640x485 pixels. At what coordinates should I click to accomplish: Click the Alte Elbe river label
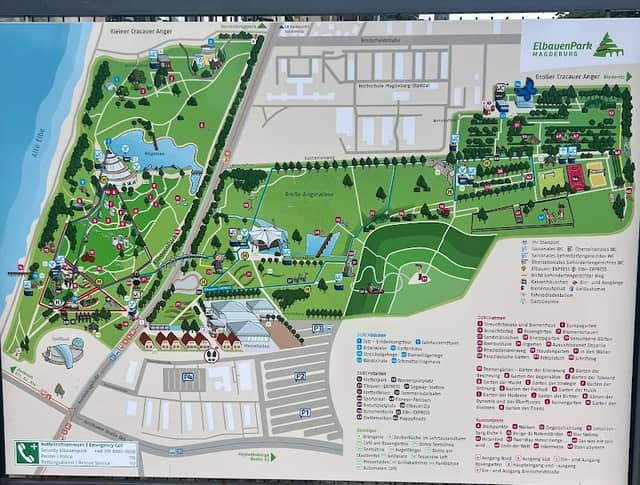(41, 147)
